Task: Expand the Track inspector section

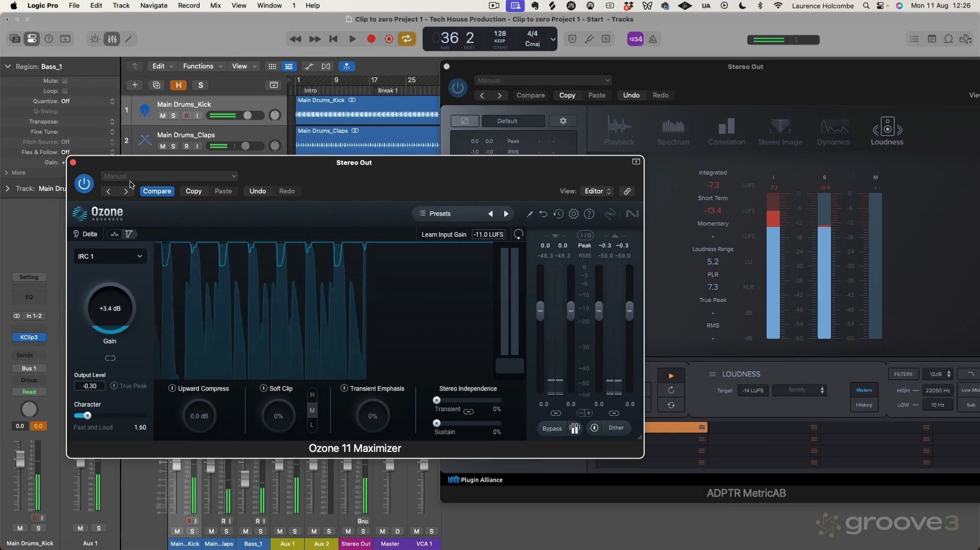Action: [7, 189]
